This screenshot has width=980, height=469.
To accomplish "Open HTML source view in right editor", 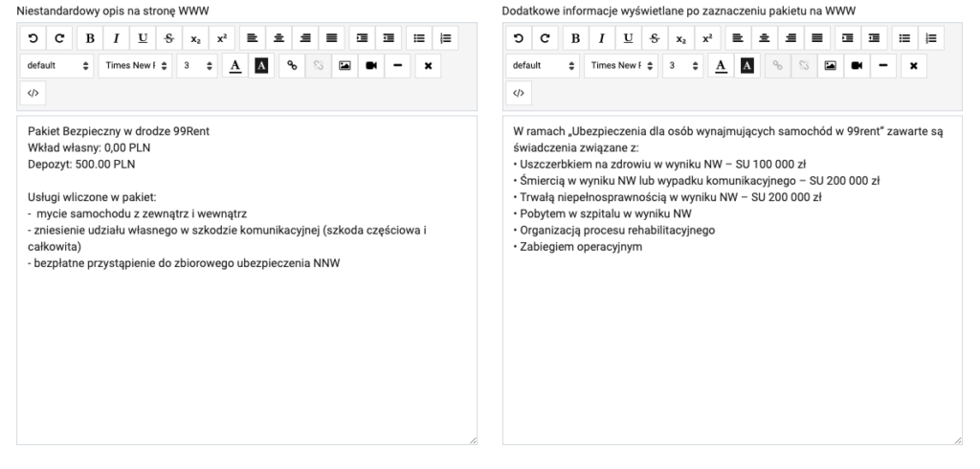I will click(518, 93).
